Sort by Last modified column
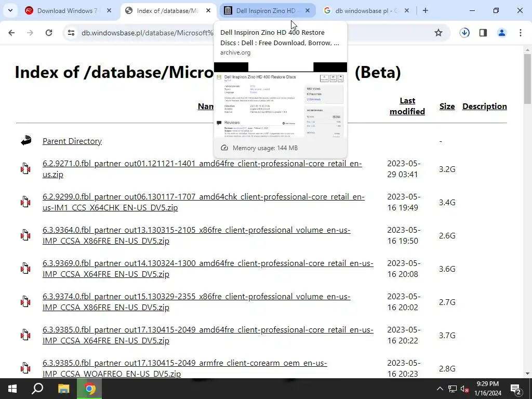 click(407, 106)
